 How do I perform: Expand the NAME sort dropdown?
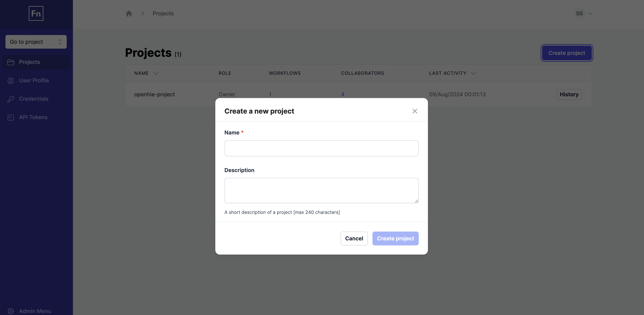click(156, 73)
